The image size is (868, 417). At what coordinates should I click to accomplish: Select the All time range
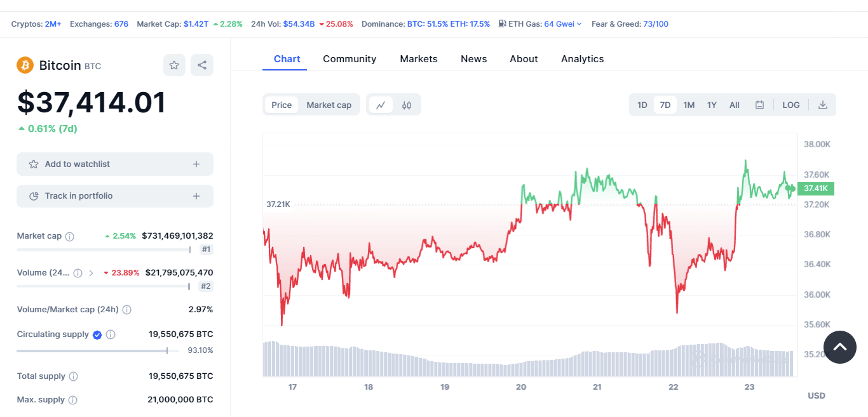pyautogui.click(x=735, y=105)
